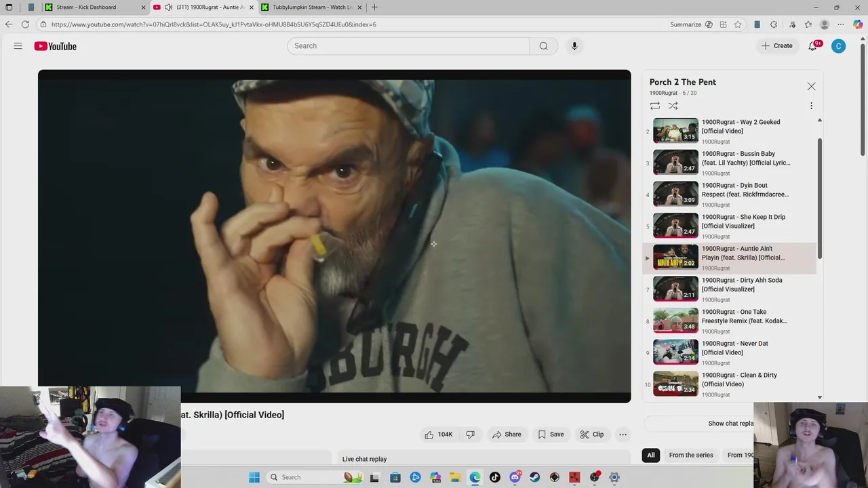Screen dimensions: 868x488
Task: Mute the tab via the speaker icon
Action: pos(168,7)
